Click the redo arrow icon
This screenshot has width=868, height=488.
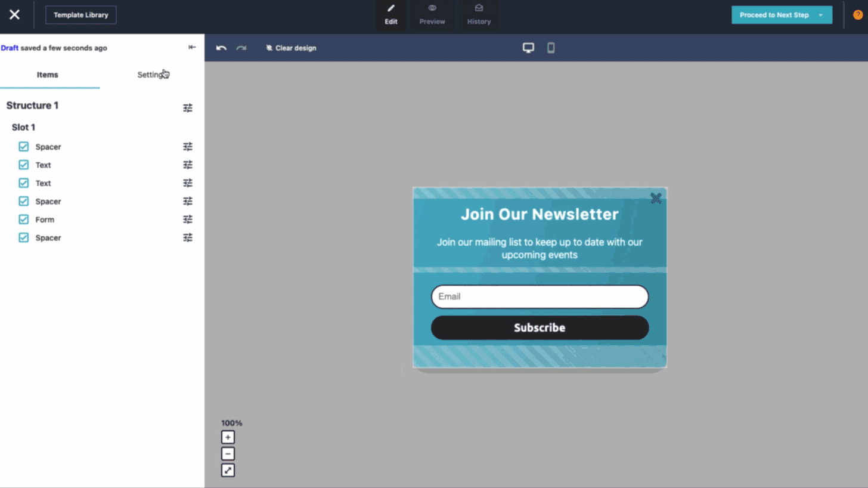241,47
